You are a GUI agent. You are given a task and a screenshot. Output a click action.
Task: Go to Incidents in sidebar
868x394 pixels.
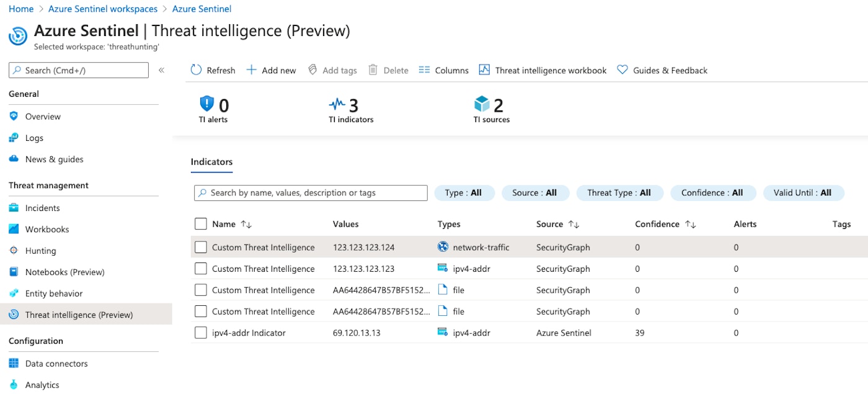point(42,208)
